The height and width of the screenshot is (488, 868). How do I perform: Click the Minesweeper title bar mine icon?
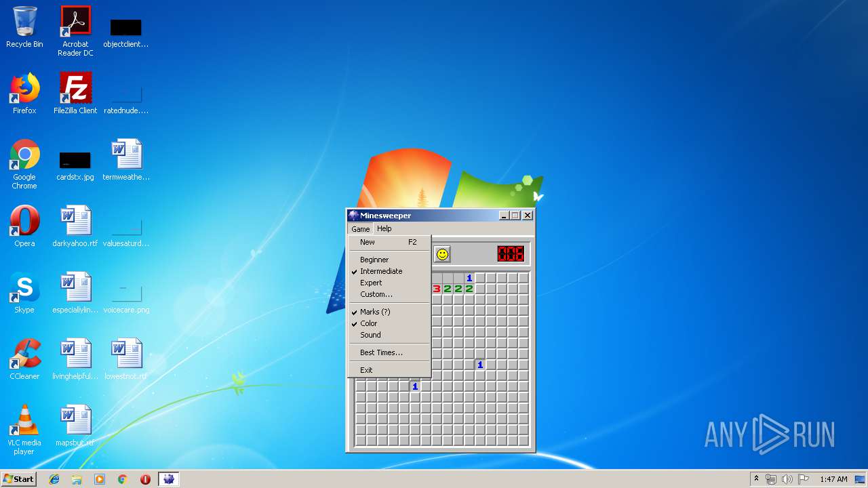pos(353,216)
